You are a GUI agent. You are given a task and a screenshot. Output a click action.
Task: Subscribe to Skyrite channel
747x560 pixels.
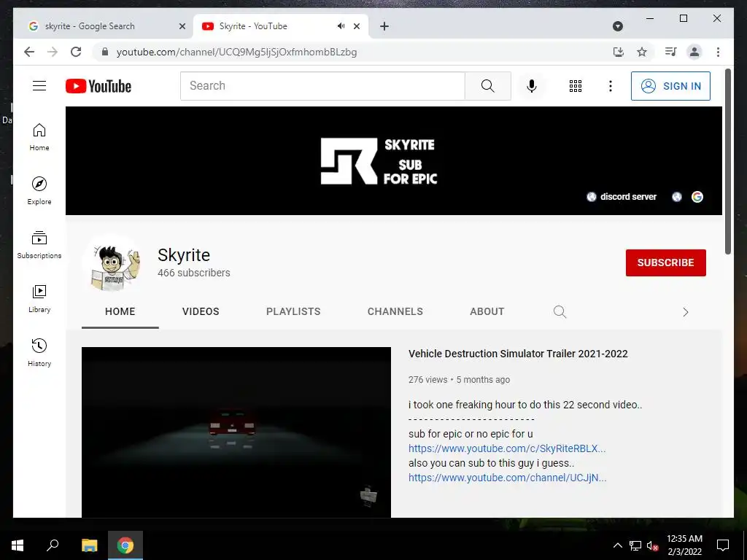point(665,262)
